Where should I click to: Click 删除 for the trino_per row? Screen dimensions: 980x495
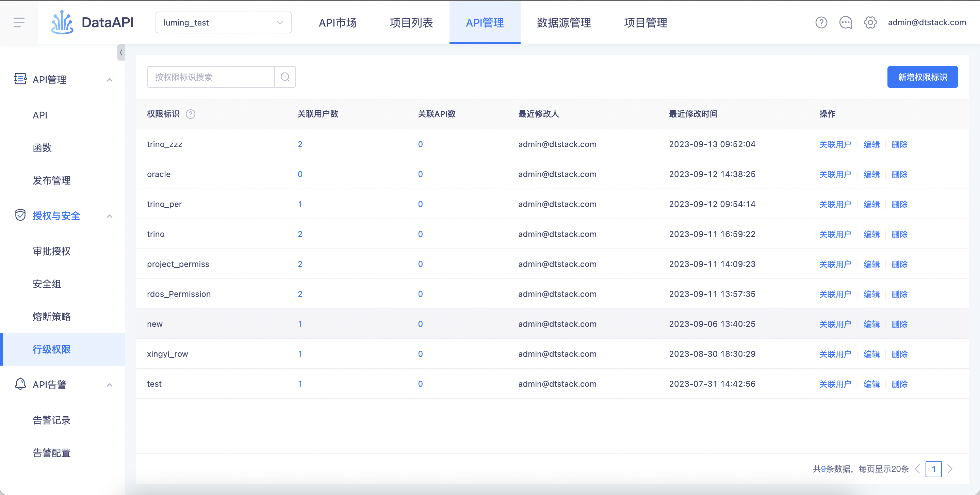(x=899, y=204)
